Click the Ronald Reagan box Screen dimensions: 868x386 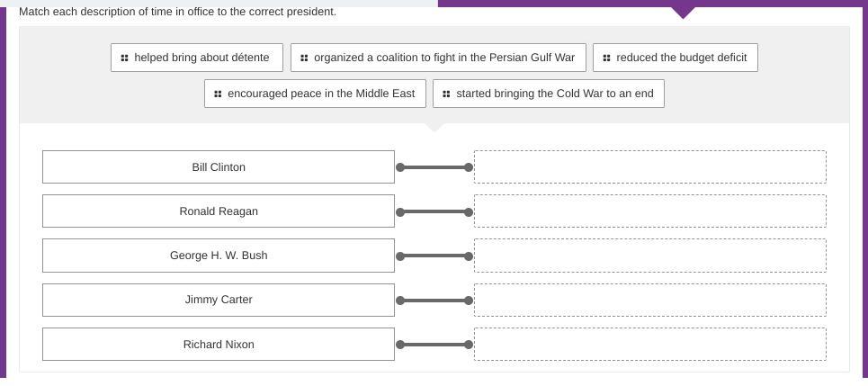(x=219, y=211)
